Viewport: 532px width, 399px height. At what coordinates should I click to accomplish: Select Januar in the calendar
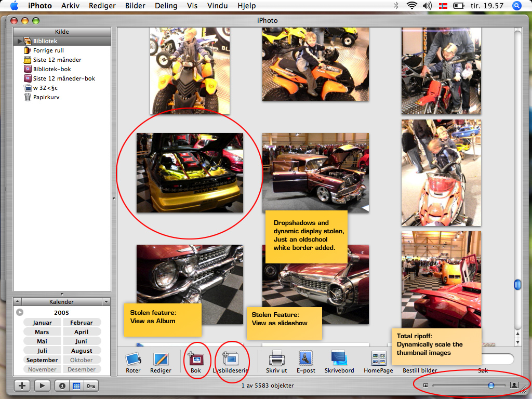(42, 323)
